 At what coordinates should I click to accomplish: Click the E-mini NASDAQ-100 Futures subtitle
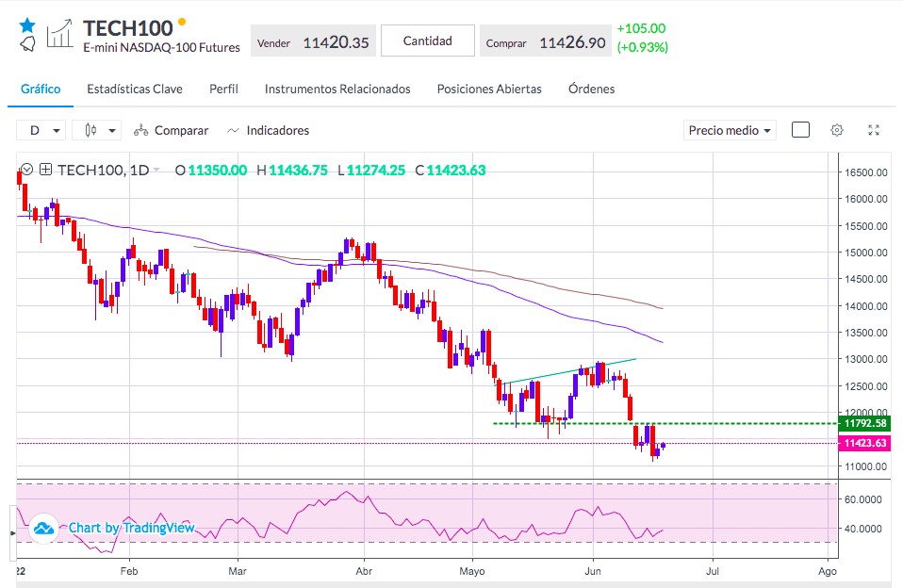pyautogui.click(x=162, y=48)
